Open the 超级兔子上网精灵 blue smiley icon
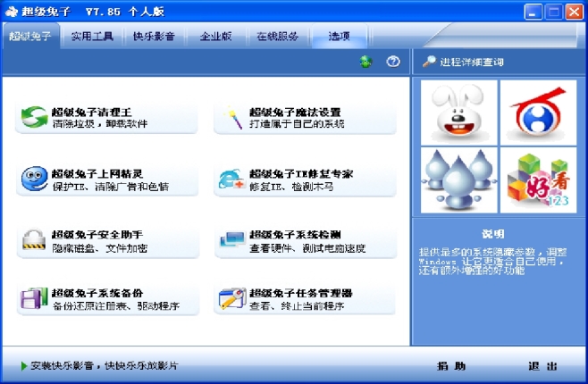This screenshot has height=384, width=588. [x=34, y=179]
